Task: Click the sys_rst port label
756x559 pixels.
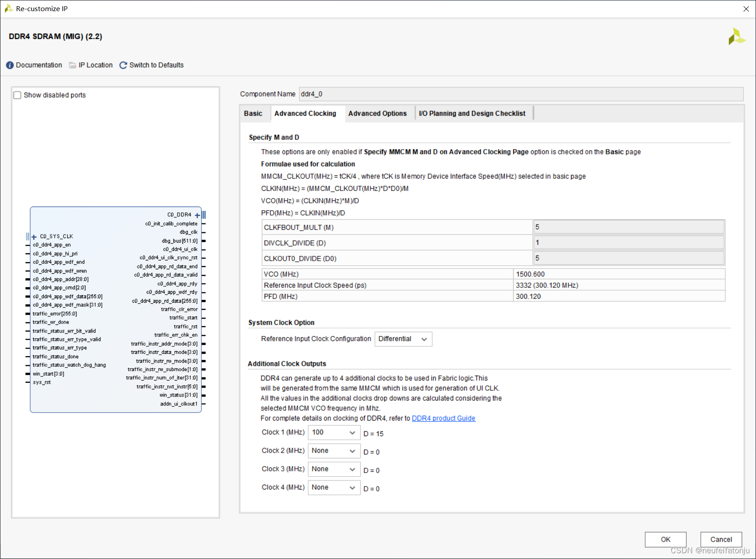Action: pyautogui.click(x=42, y=382)
